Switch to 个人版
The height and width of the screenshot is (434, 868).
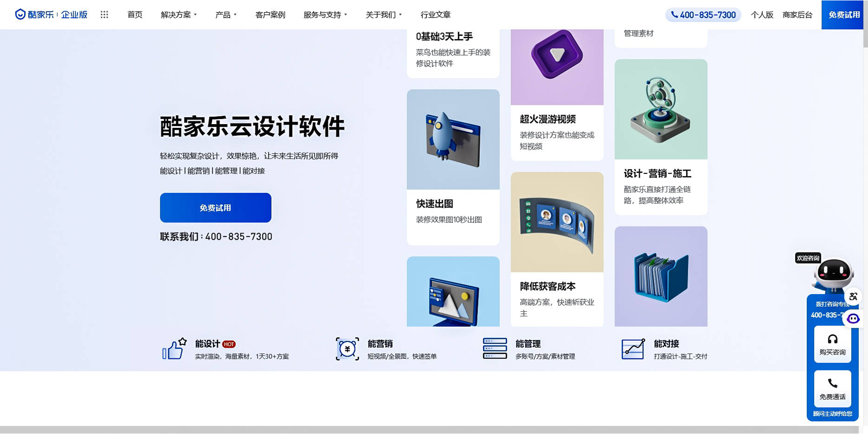[x=762, y=15]
